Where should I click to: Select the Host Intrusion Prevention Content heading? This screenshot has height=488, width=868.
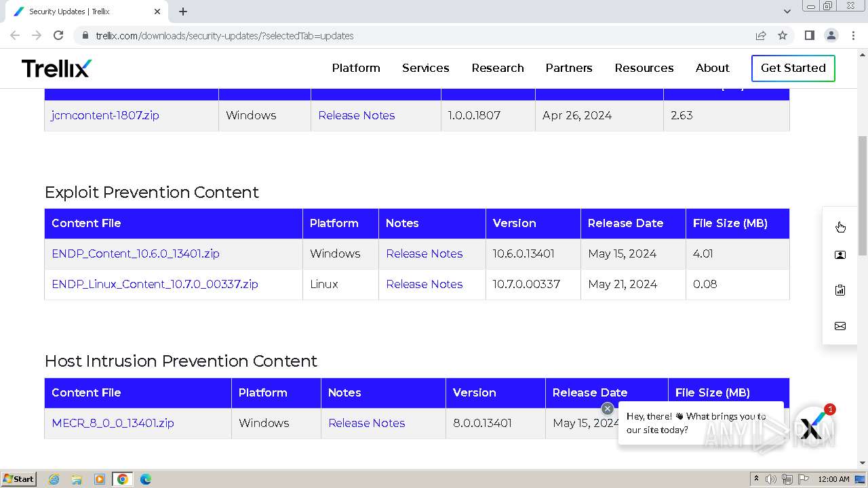coord(181,361)
